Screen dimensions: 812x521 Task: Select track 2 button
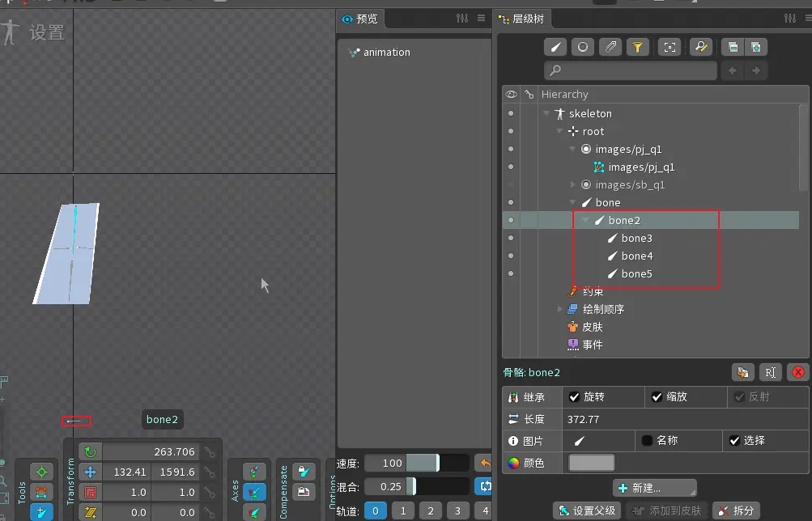[x=431, y=511]
